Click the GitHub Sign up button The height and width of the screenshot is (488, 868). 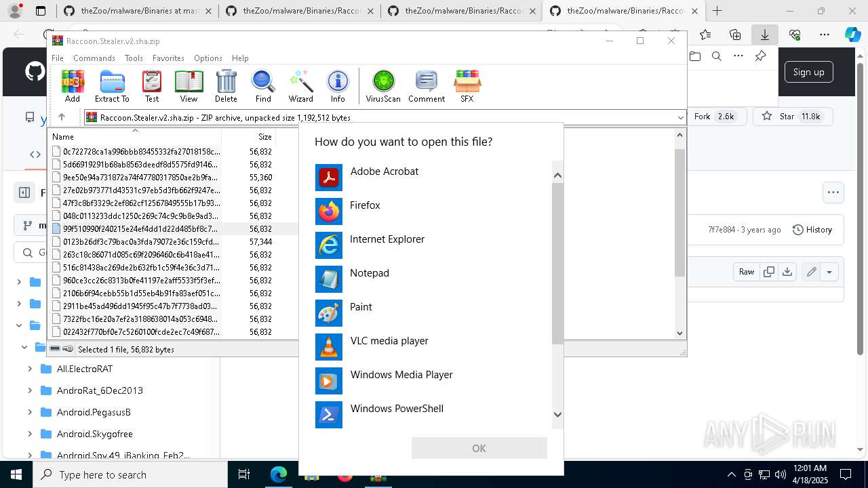click(x=808, y=72)
